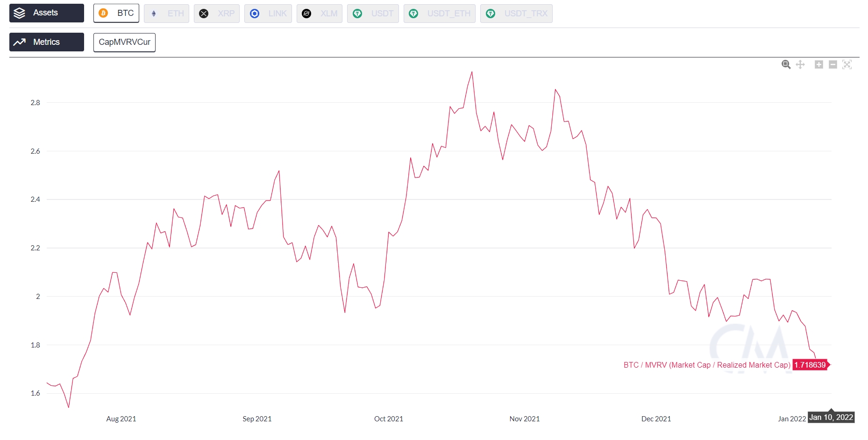
Task: Click the Jan 10, 2022 date marker
Action: coord(831,417)
